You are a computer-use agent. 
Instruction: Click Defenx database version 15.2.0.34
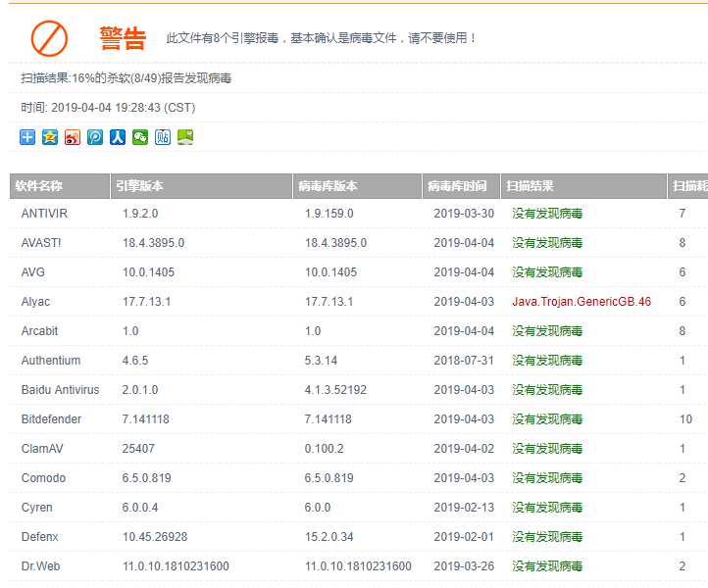[329, 537]
